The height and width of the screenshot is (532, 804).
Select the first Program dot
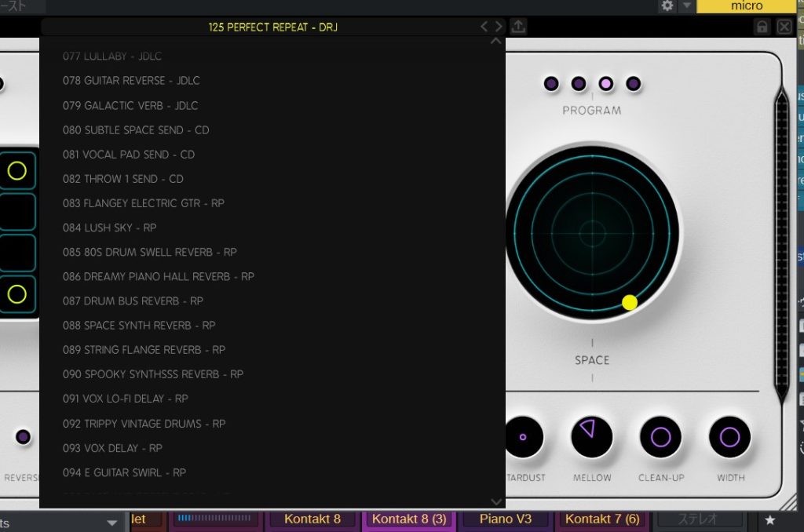point(551,83)
